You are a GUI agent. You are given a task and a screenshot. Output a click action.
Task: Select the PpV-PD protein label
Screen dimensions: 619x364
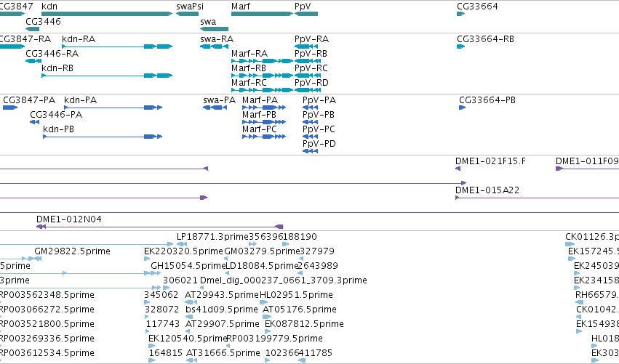tap(319, 144)
